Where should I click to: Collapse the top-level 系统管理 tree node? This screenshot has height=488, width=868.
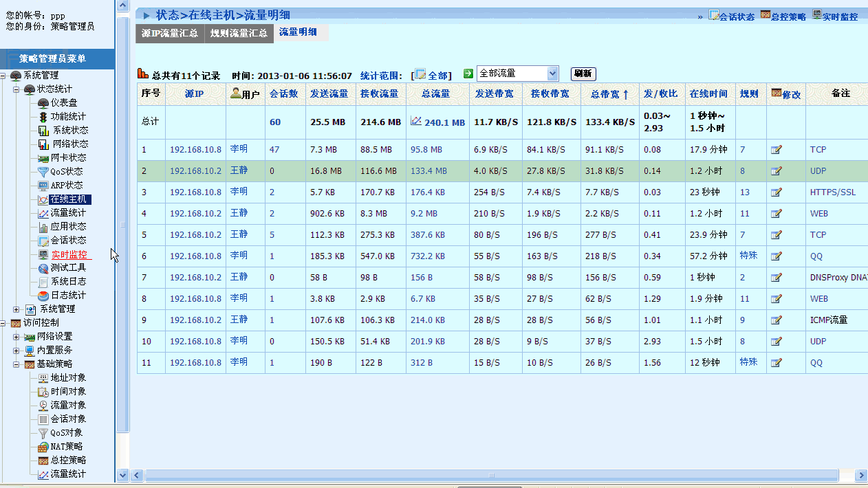3,75
